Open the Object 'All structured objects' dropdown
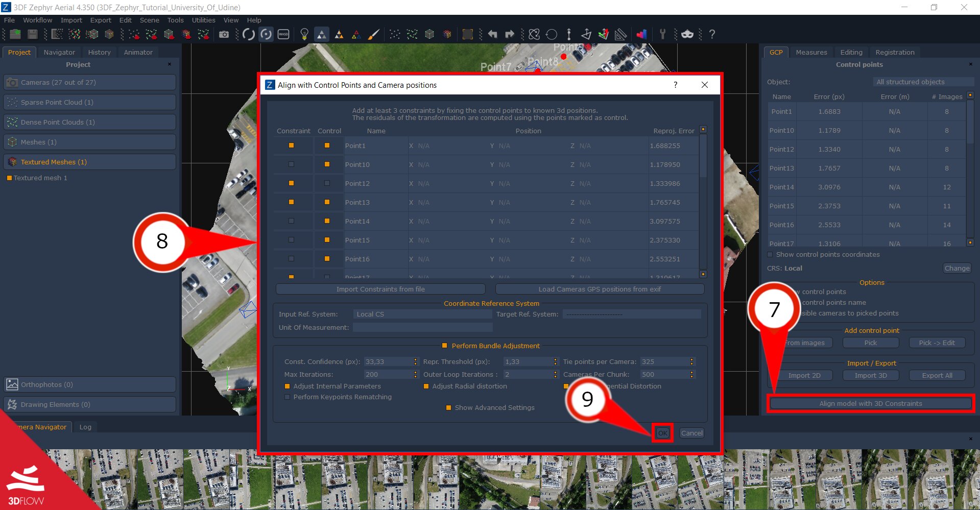This screenshot has height=510, width=980. [923, 82]
